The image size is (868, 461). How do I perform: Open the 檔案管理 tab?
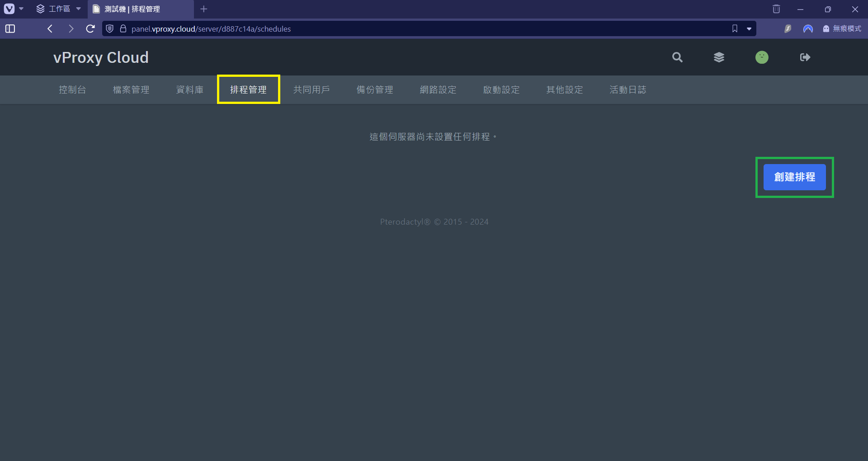[x=131, y=90]
